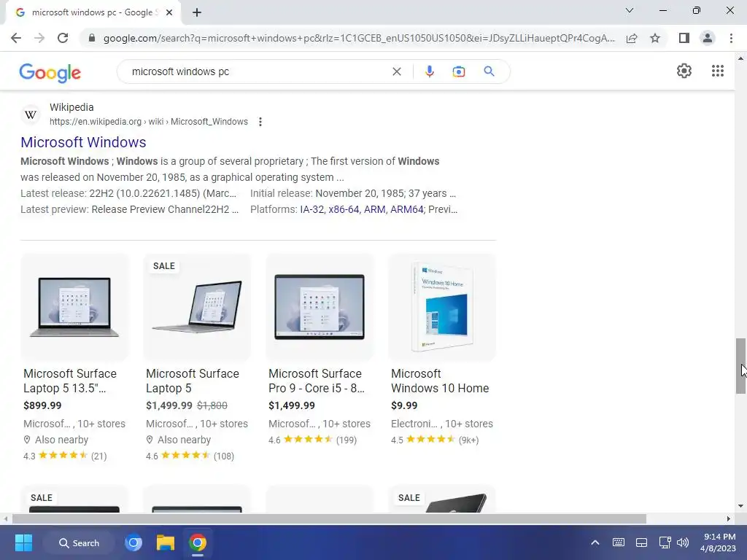
Task: Click the 4.6 rating with 199 reviews
Action: (312, 440)
